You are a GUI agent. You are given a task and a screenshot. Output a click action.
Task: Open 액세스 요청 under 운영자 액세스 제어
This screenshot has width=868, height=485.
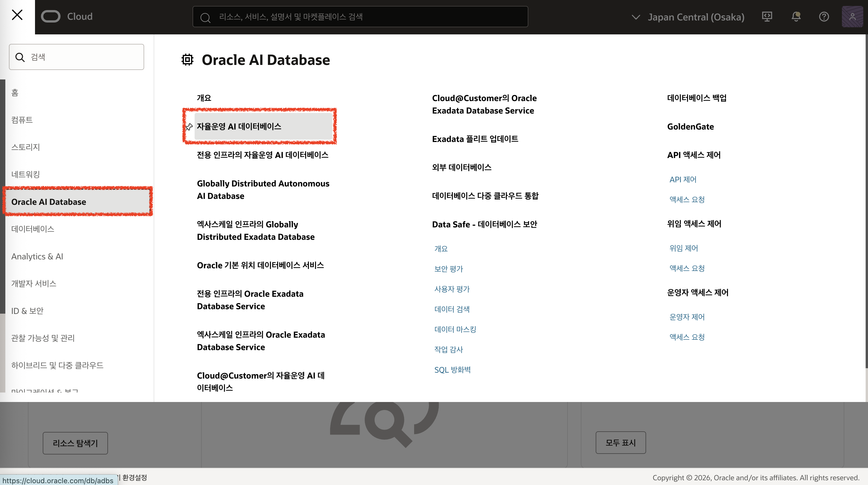(687, 337)
